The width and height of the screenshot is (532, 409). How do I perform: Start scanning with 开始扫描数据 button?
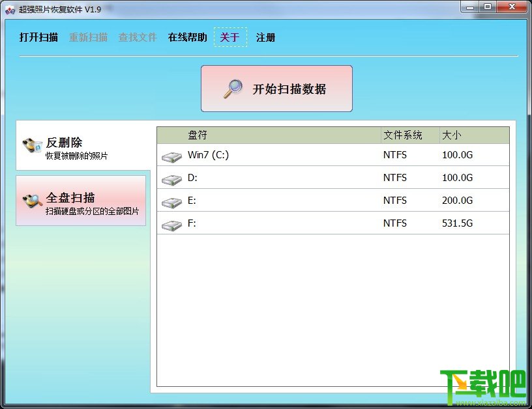[x=276, y=89]
